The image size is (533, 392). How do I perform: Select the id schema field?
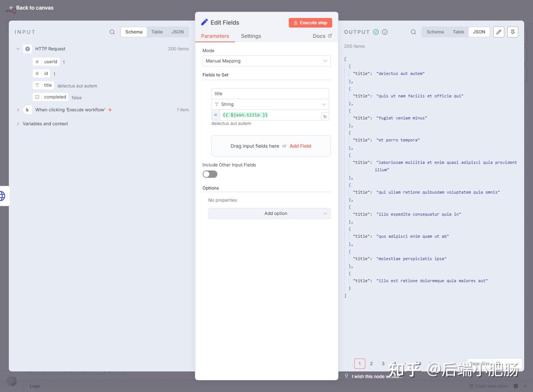click(x=42, y=73)
